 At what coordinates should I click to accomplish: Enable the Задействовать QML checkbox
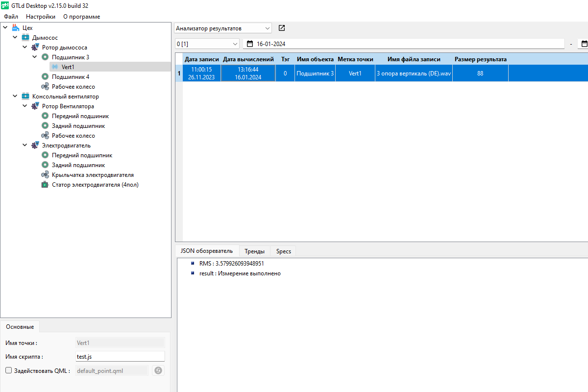pyautogui.click(x=9, y=370)
